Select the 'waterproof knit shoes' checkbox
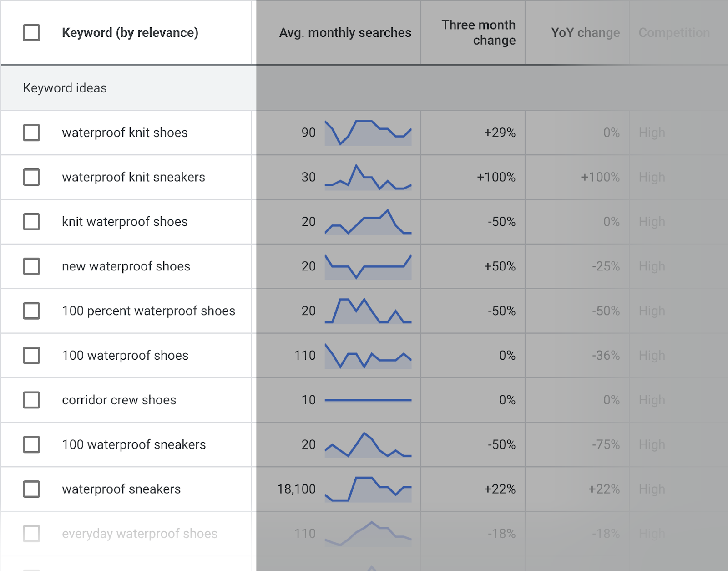Image resolution: width=728 pixels, height=571 pixels. tap(31, 133)
